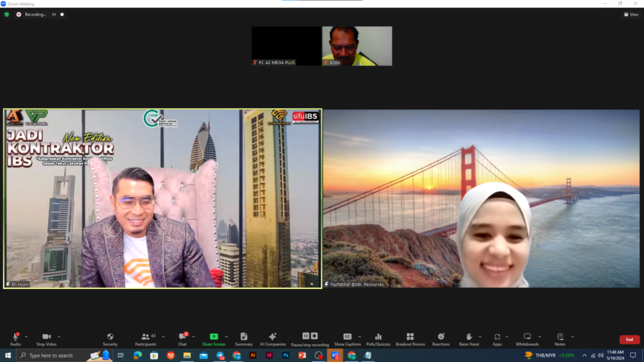Pause the recording from top bar
This screenshot has height=362, width=644.
click(54, 14)
